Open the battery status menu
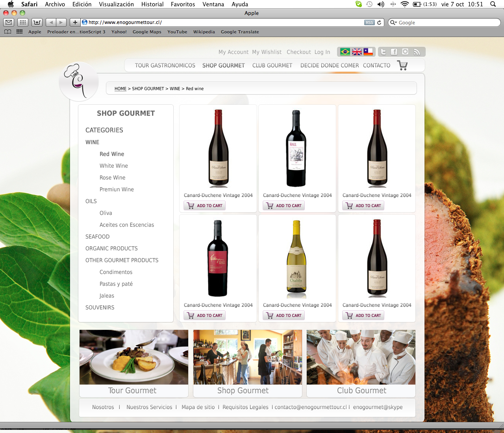Image resolution: width=504 pixels, height=433 pixels. (417, 4)
